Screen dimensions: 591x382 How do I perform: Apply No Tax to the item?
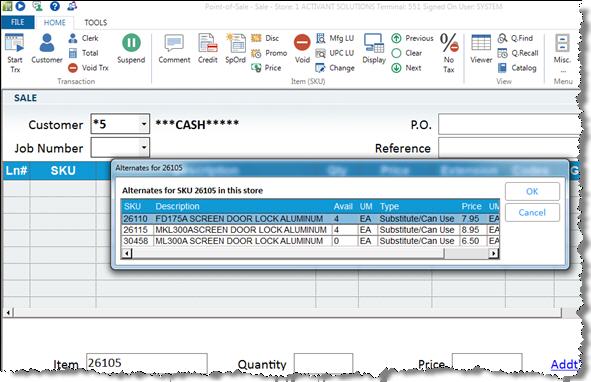[x=449, y=53]
